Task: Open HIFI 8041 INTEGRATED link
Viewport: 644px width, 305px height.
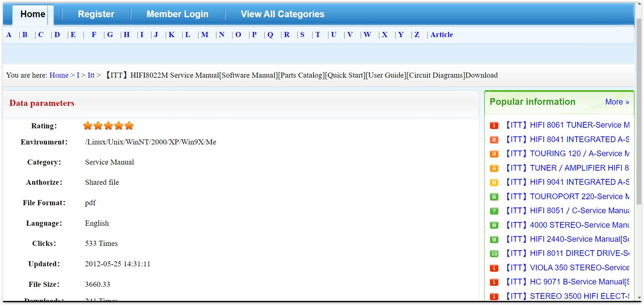Action: coord(567,139)
